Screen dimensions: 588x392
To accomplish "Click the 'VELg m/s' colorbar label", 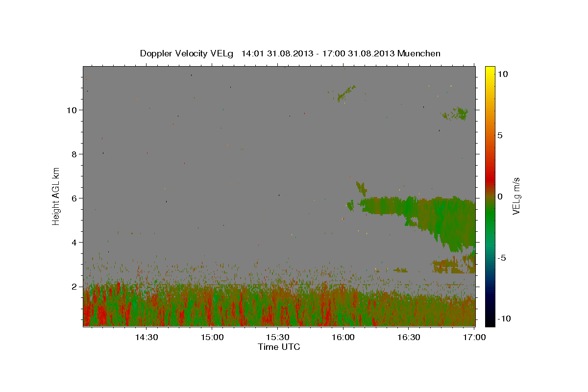I will [x=516, y=196].
